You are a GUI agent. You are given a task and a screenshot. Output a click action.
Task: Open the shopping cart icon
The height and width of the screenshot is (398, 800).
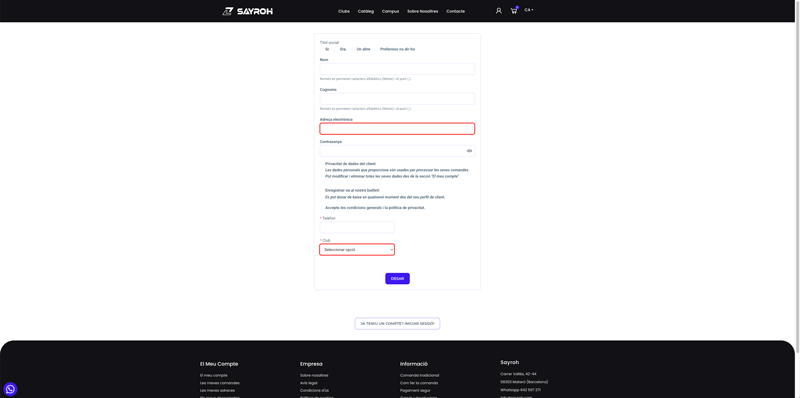[x=514, y=11]
